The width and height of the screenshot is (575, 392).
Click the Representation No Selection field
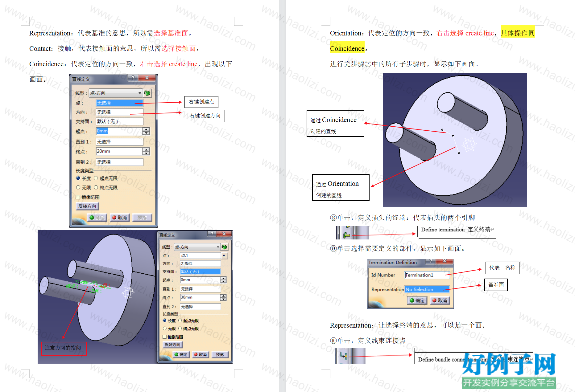(x=427, y=289)
